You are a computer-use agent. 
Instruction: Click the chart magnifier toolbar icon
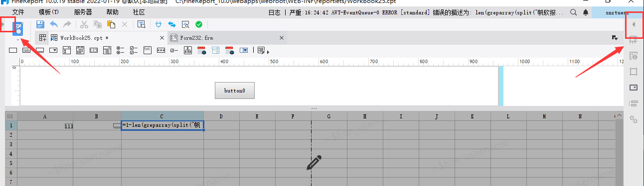[185, 24]
